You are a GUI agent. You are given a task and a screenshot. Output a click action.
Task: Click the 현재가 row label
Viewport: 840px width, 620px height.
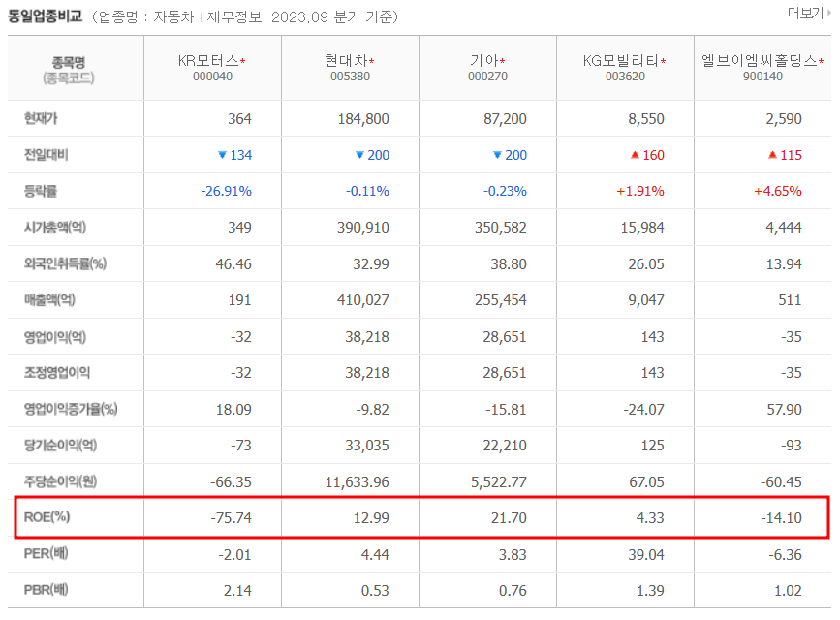click(x=41, y=118)
